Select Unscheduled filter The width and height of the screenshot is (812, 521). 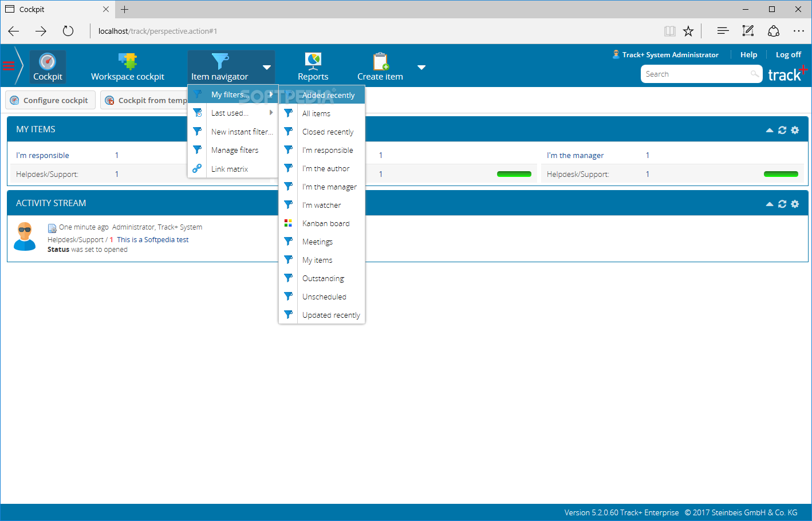pos(322,297)
